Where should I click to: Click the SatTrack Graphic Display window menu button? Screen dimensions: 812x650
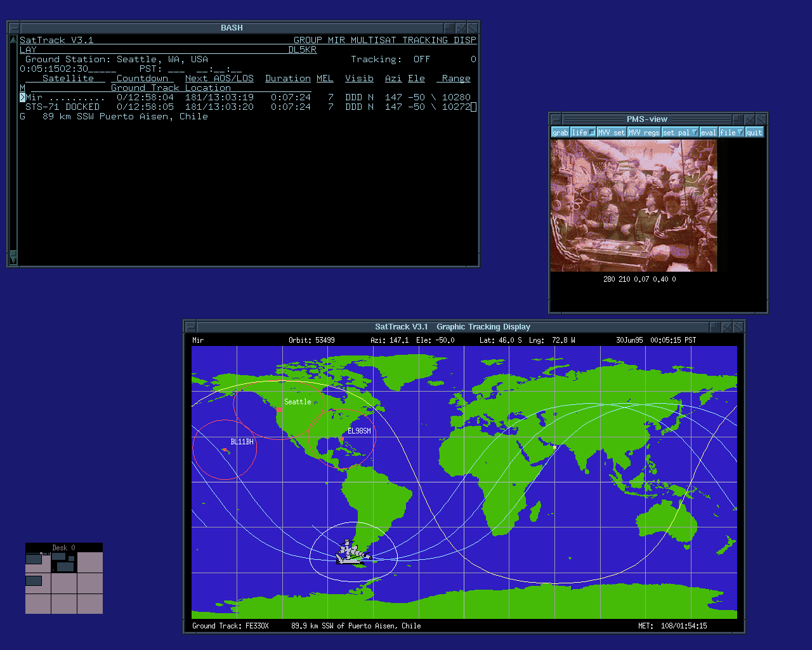point(190,327)
